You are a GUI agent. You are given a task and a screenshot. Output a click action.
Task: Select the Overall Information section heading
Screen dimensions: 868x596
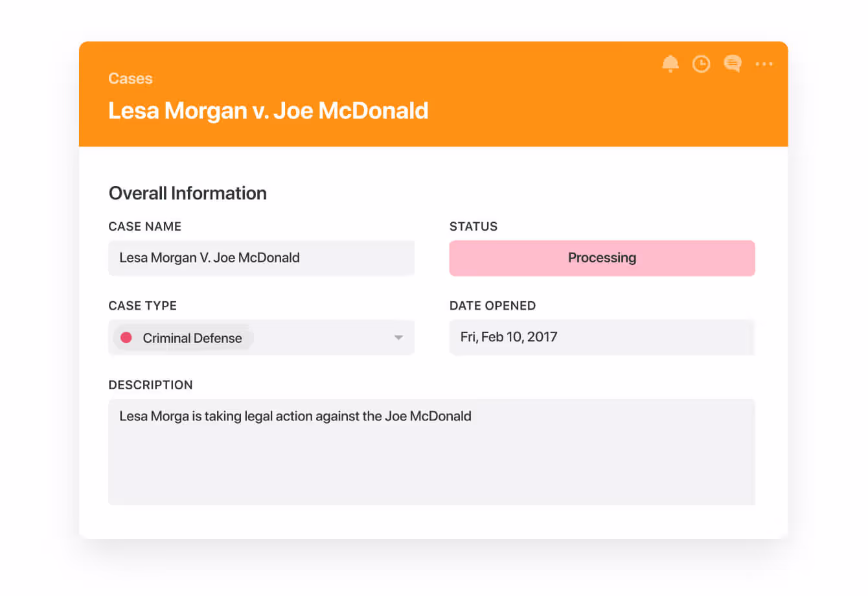187,193
